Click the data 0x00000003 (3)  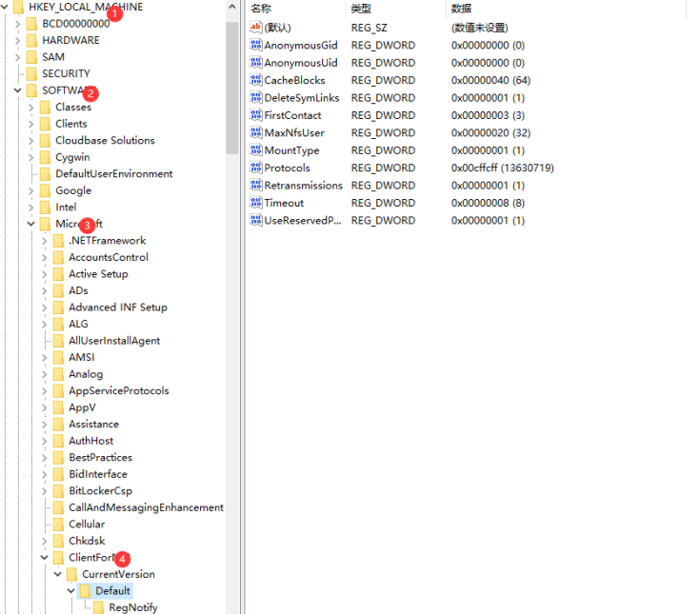tap(488, 115)
